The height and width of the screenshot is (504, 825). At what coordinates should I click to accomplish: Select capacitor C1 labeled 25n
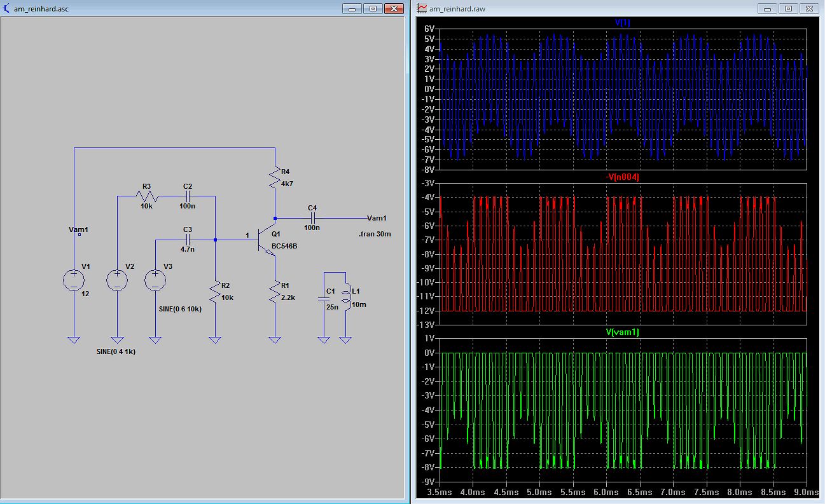[324, 299]
